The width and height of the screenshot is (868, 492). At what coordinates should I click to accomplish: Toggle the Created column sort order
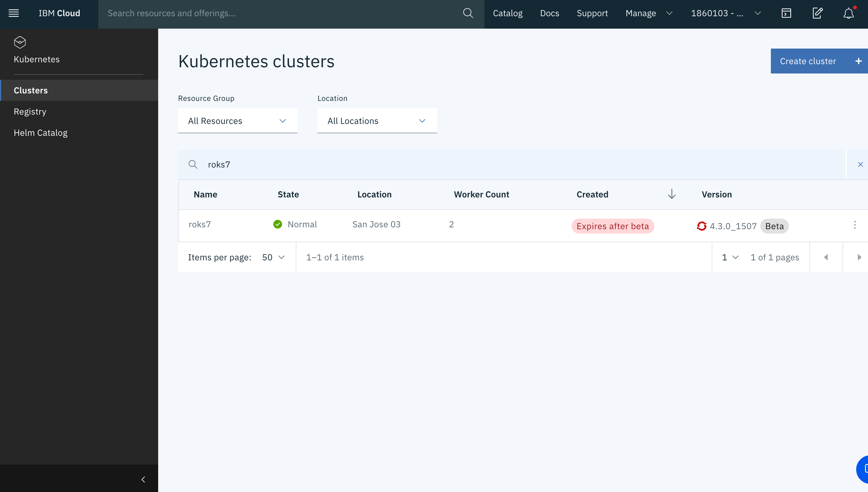click(672, 194)
